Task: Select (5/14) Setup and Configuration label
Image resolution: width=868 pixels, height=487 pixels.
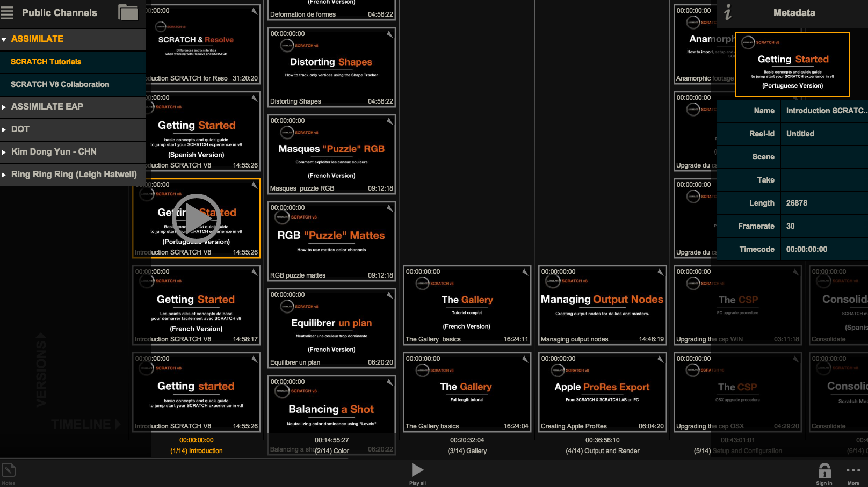Action: 738,451
